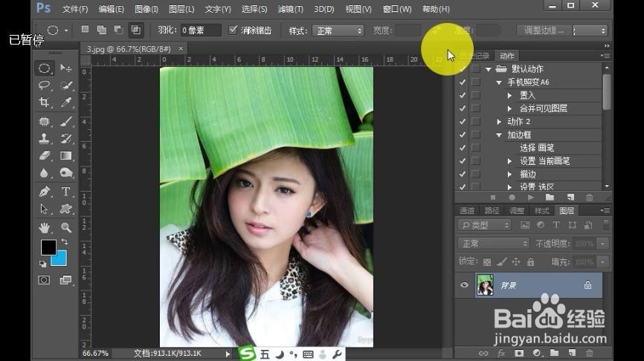Switch to the 路径 paths tab
The width and height of the screenshot is (644, 361).
[x=492, y=210]
